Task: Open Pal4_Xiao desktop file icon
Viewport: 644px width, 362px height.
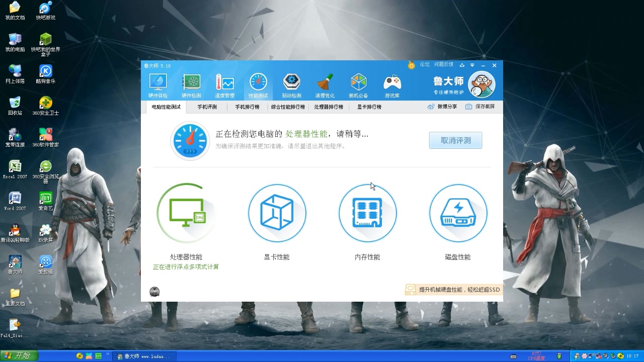Action: pos(15,328)
